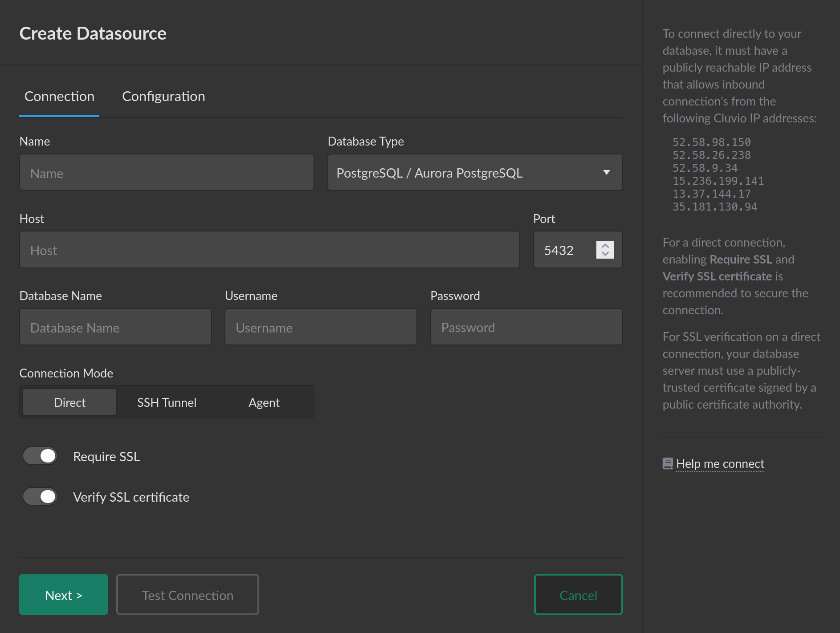
Task: Focus the Host input field
Action: (x=269, y=250)
